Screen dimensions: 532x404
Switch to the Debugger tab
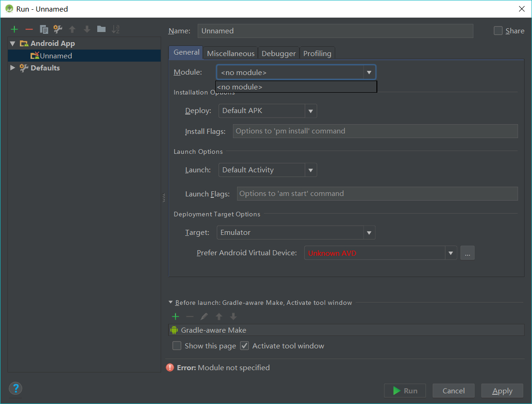point(279,53)
